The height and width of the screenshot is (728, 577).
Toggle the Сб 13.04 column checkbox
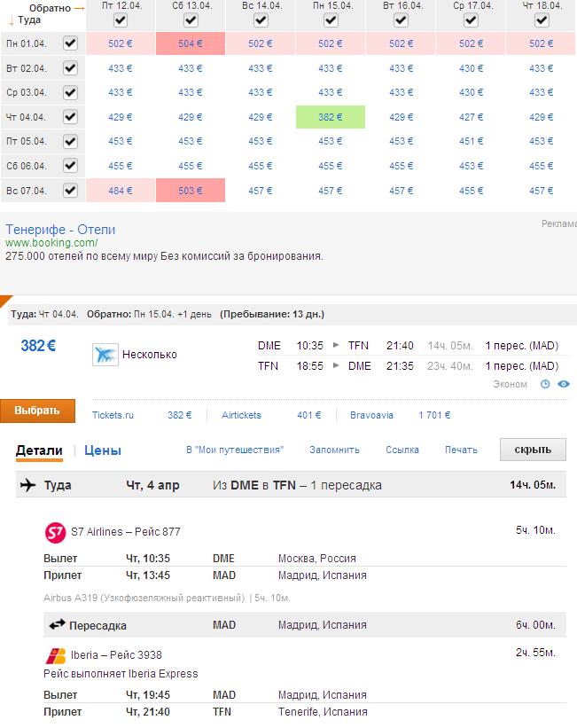coord(190,20)
